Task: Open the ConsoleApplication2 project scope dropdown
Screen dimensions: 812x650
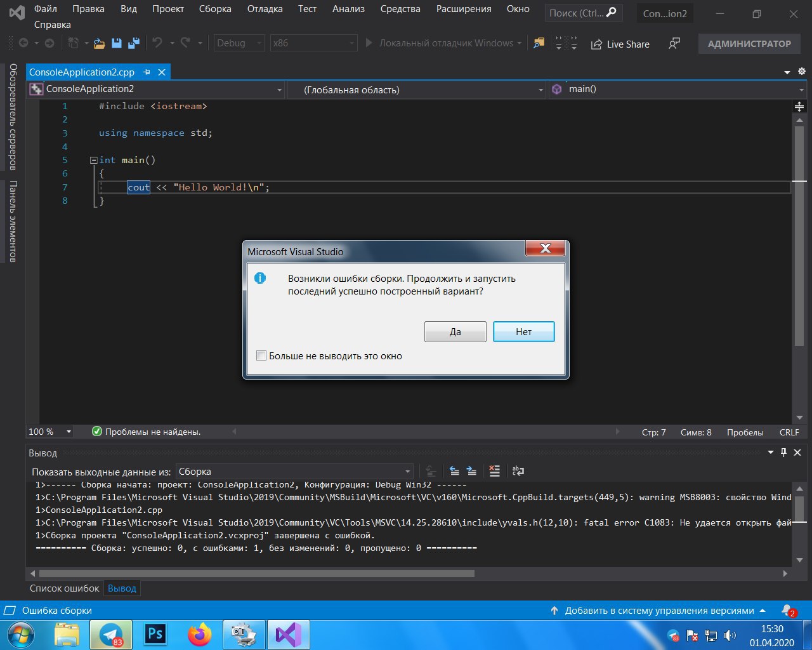Action: (155, 90)
